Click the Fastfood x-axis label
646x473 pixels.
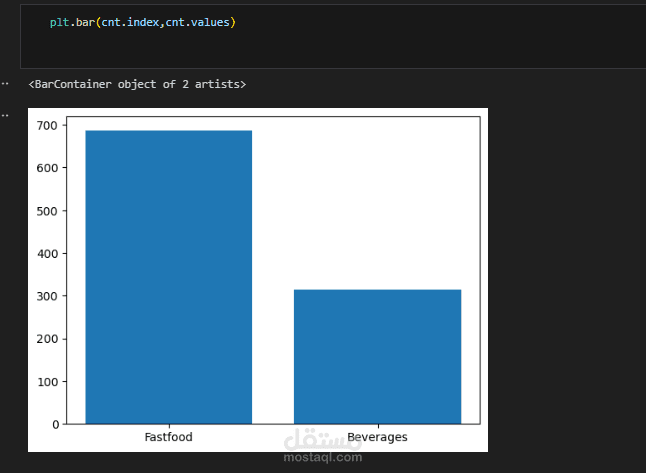coord(168,437)
